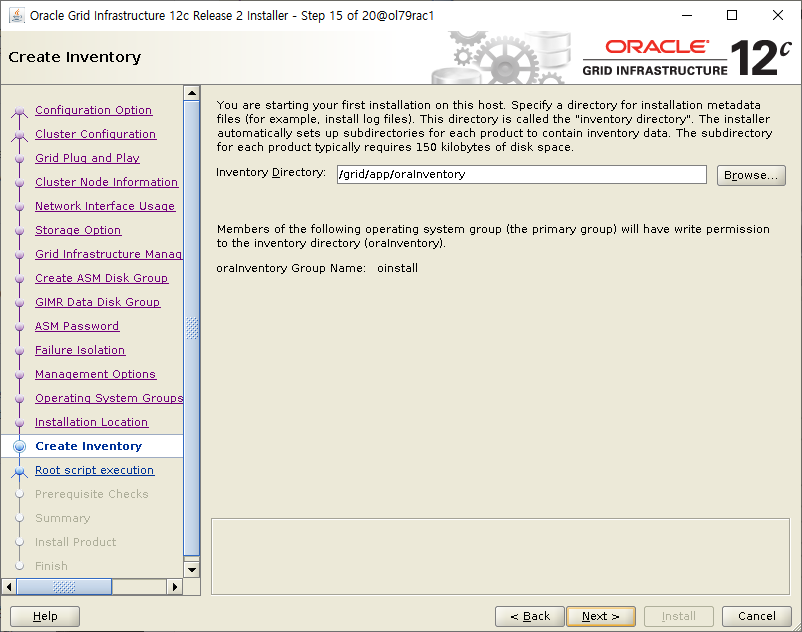802x632 pixels.
Task: Cancel the Grid Infrastructure installation
Action: pos(756,616)
